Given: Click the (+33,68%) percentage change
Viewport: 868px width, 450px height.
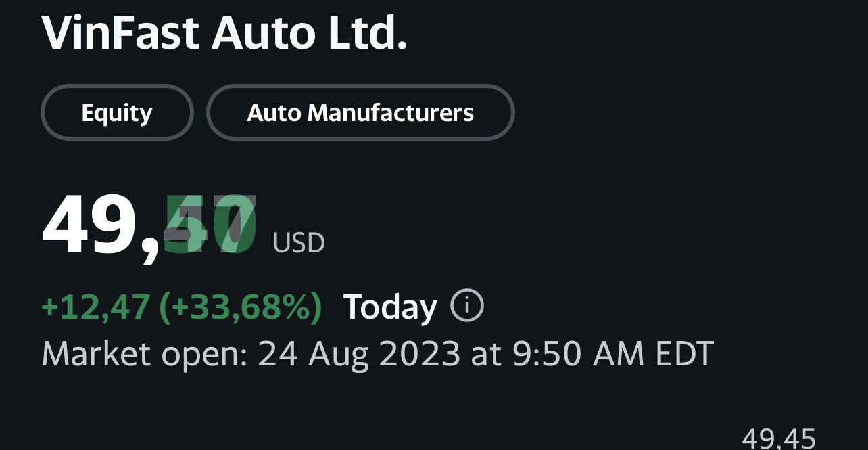Looking at the screenshot, I should pyautogui.click(x=240, y=307).
